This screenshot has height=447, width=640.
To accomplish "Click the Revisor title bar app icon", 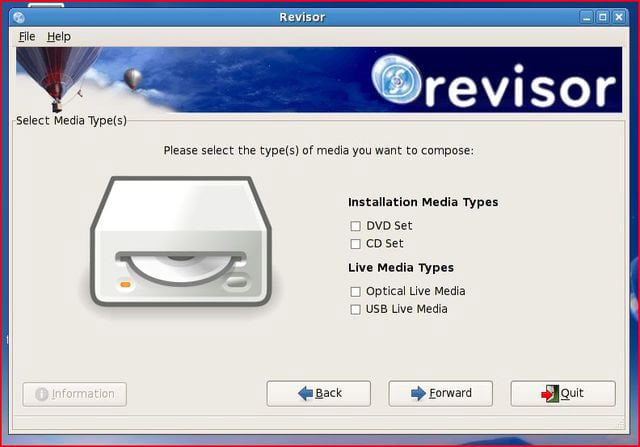I will [x=19, y=18].
